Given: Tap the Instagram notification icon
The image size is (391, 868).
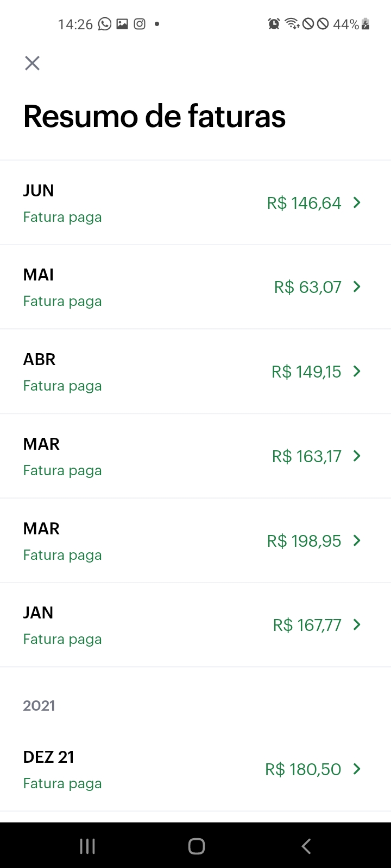Looking at the screenshot, I should tap(140, 24).
